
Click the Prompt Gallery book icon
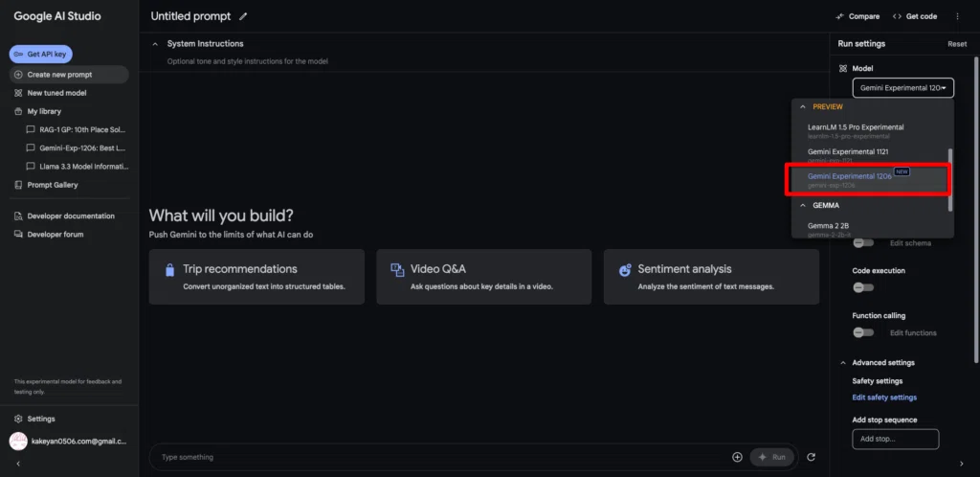18,185
